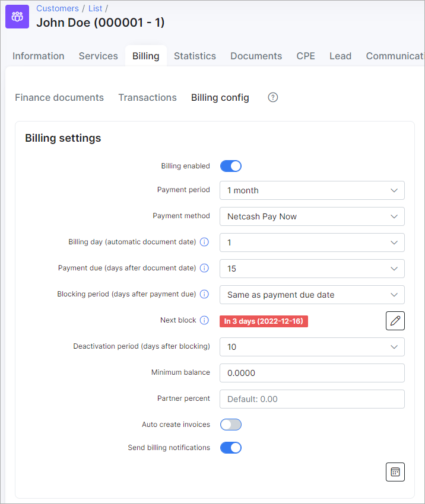Click the Minimum balance input field
425x504 pixels.
point(312,373)
